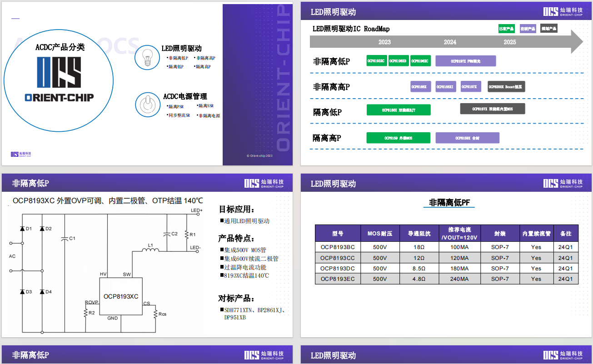
Task: Click the 2023 label on the roadmap arrow
Action: (384, 42)
